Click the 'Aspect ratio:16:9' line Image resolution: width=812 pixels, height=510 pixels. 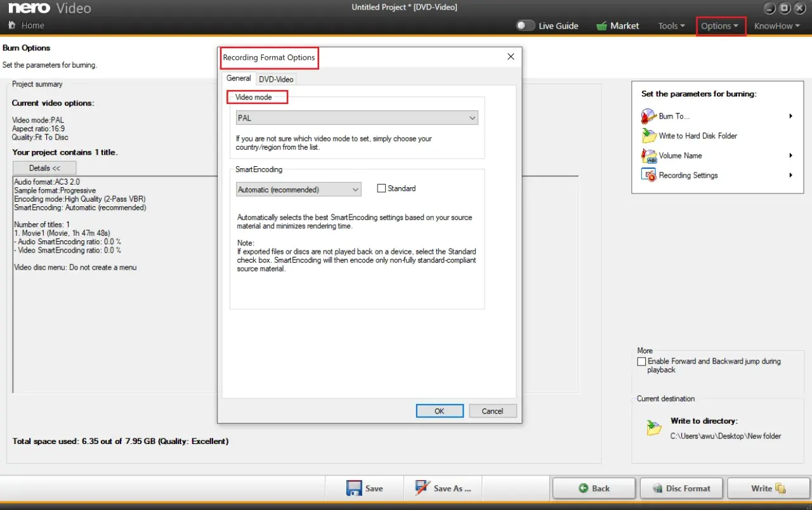click(38, 129)
